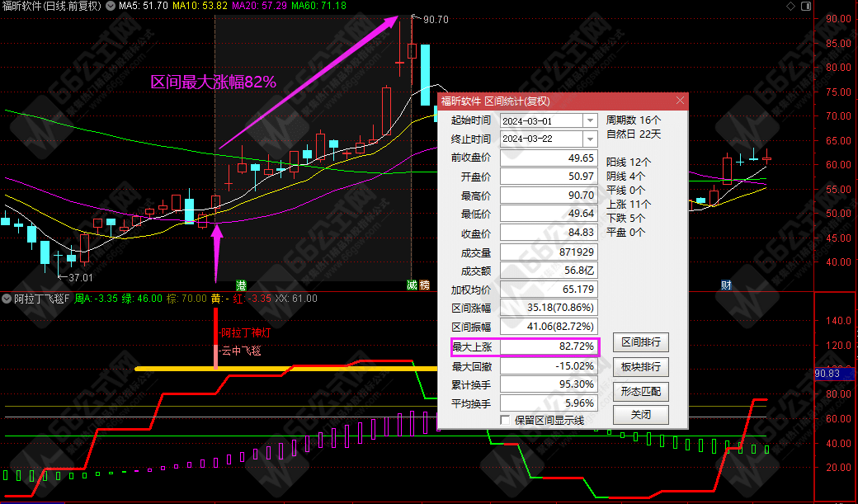This screenshot has height=504, width=858.
Task: Click the 最大上涨 value 82.72%
Action: click(x=549, y=346)
